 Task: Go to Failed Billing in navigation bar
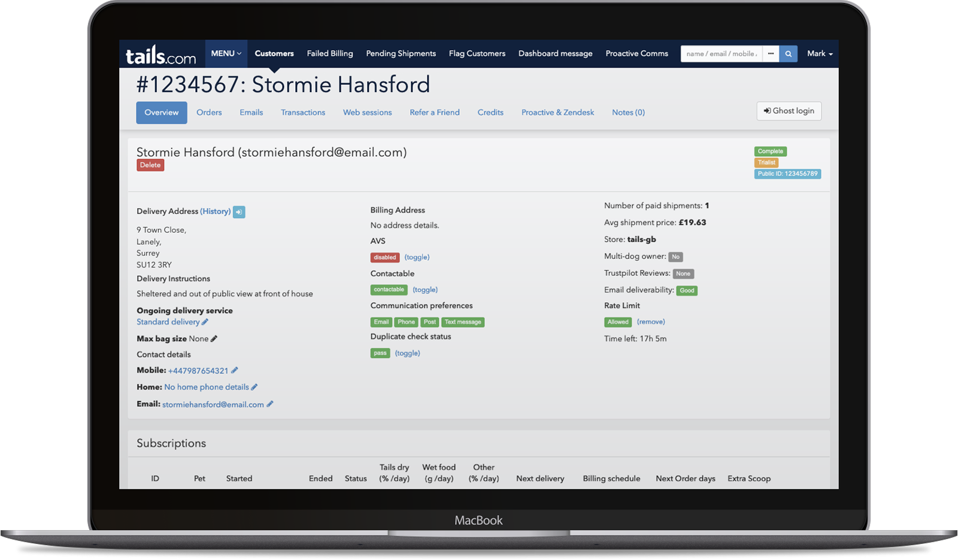pyautogui.click(x=330, y=54)
